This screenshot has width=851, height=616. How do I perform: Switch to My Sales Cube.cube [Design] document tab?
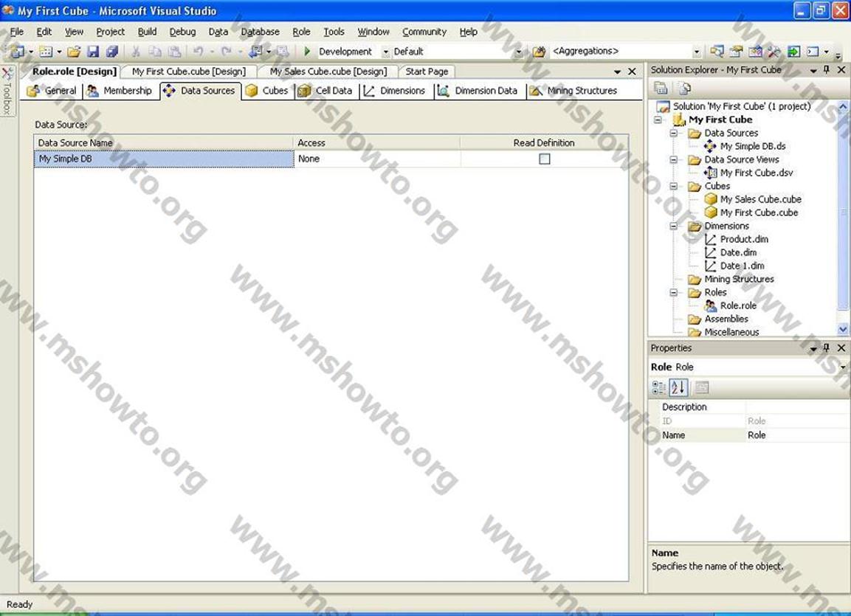pos(328,72)
